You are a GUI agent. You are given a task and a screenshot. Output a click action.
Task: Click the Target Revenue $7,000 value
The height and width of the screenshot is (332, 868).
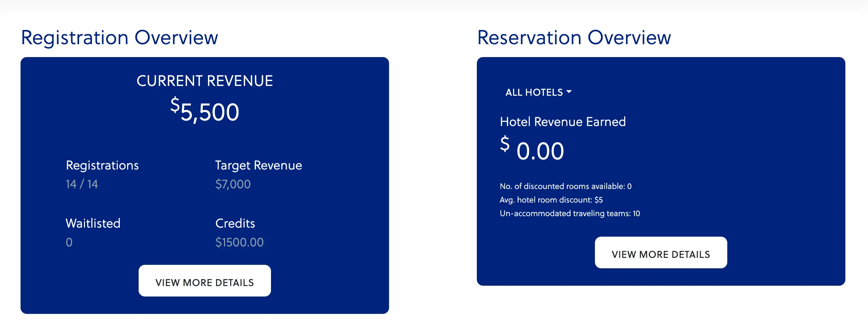click(233, 184)
